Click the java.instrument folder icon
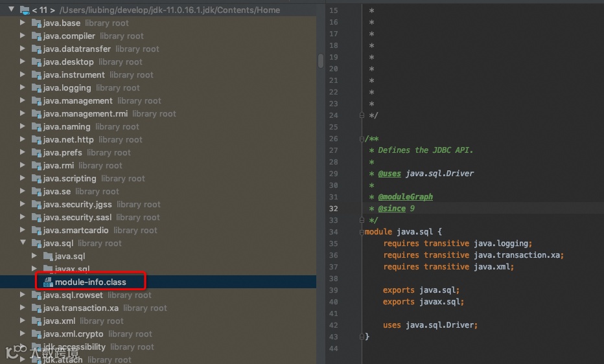 pos(36,75)
